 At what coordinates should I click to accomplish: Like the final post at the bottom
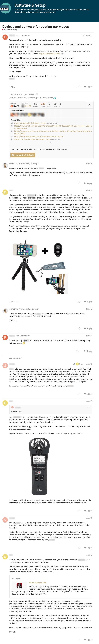[x=79, y=640]
